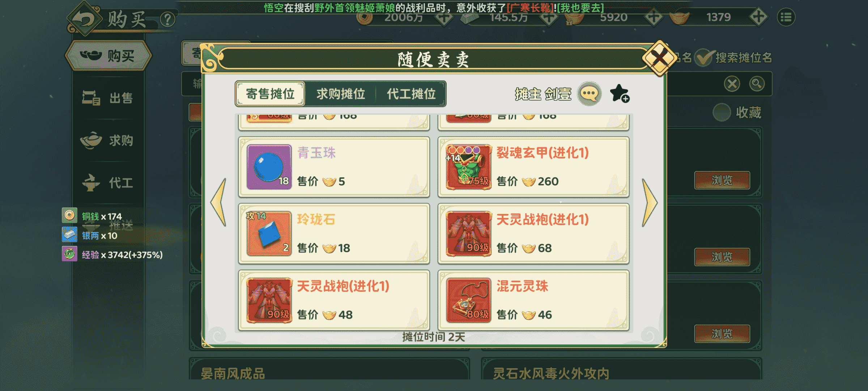Image resolution: width=868 pixels, height=391 pixels.
Task: Go to next page with right arrow
Action: click(x=650, y=203)
